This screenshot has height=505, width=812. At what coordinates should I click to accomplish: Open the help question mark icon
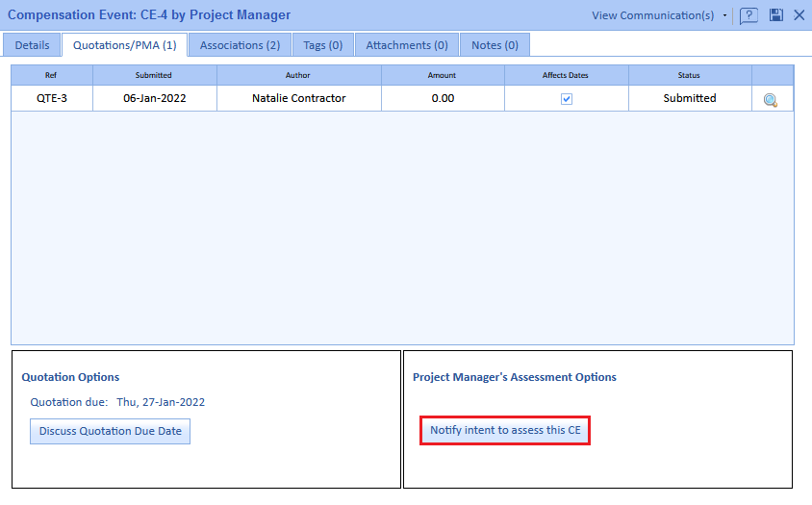[x=749, y=15]
